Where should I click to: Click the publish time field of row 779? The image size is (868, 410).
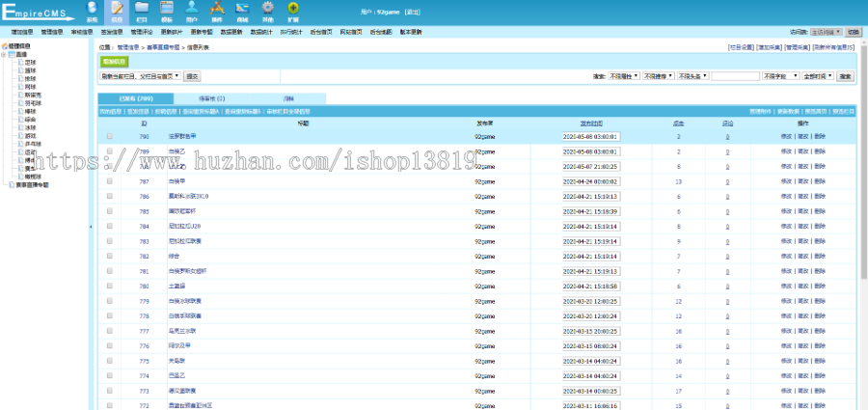590,301
